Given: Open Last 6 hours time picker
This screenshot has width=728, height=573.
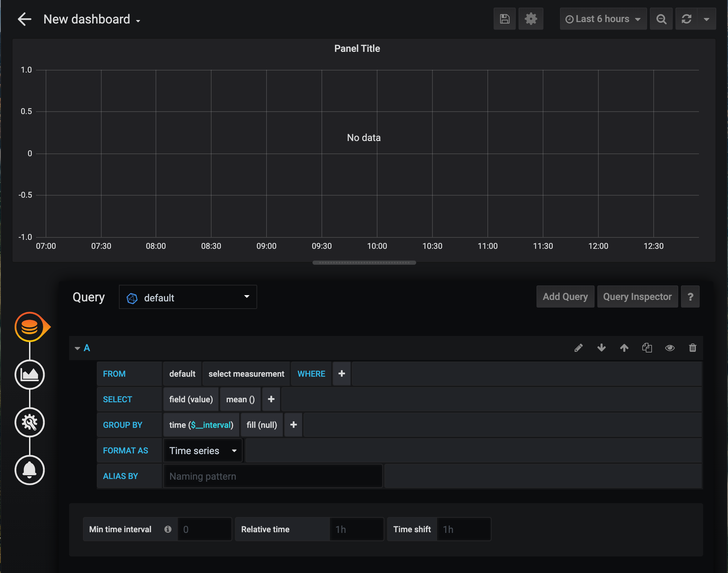Looking at the screenshot, I should click(603, 19).
